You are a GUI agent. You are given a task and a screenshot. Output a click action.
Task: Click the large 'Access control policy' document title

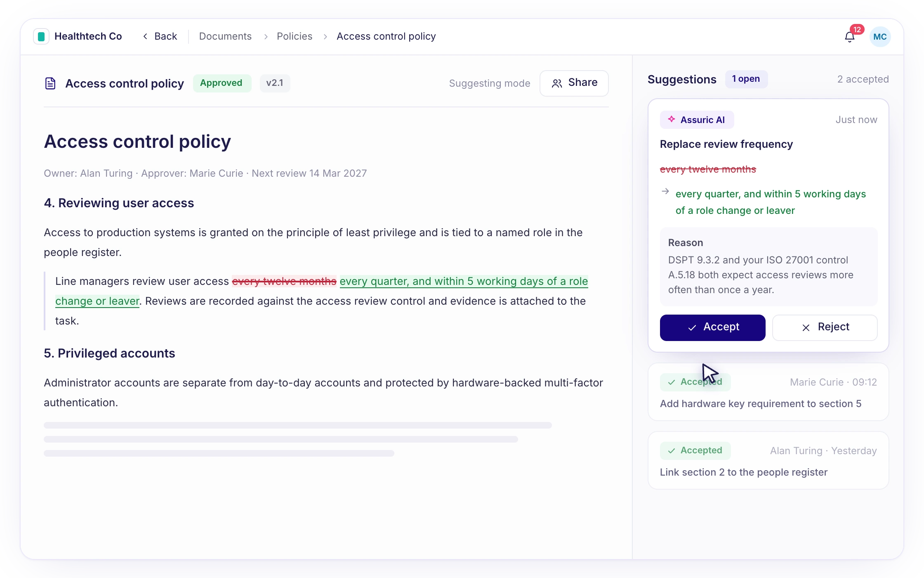137,142
